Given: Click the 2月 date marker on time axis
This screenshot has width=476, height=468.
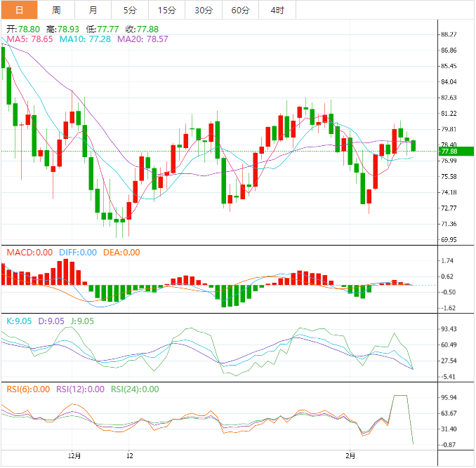Looking at the screenshot, I should 353,455.
